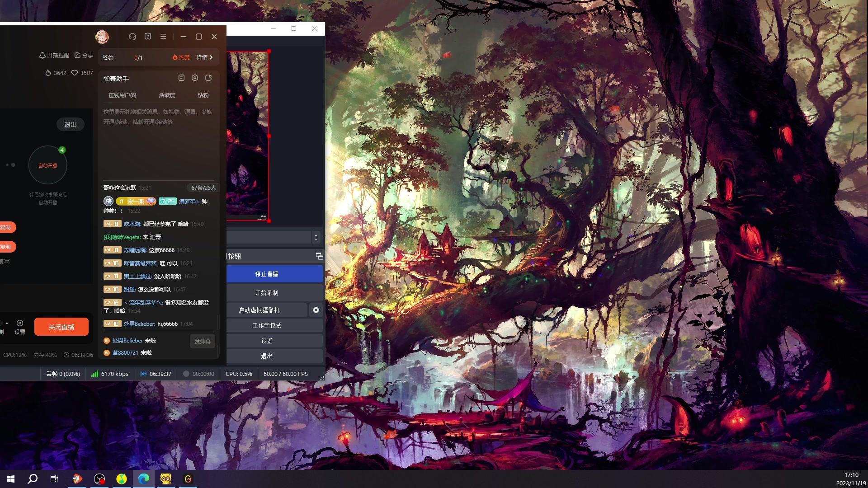The width and height of the screenshot is (868, 488).
Task: Click the recording time 00:00:00 indicator
Action: (x=198, y=374)
